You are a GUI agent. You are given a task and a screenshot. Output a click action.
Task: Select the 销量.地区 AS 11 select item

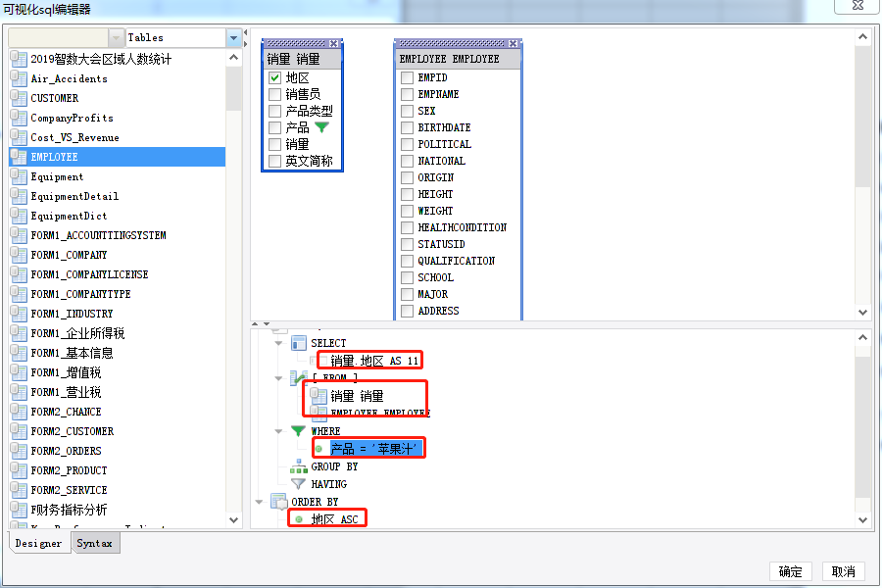coord(374,361)
